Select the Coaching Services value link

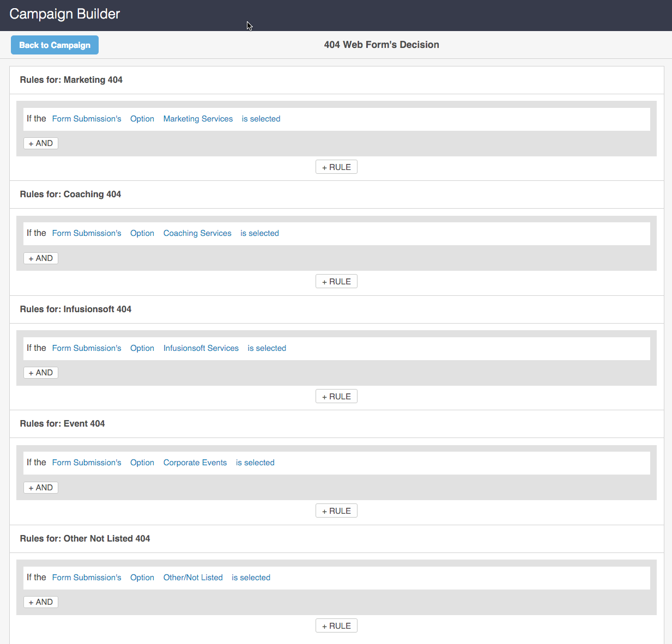[197, 233]
